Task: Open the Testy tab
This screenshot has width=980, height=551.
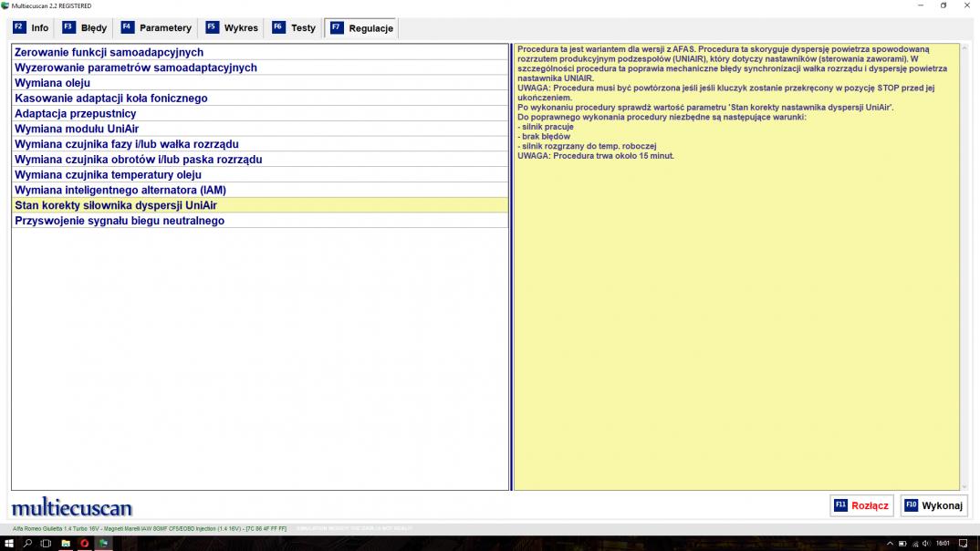Action: pyautogui.click(x=295, y=28)
